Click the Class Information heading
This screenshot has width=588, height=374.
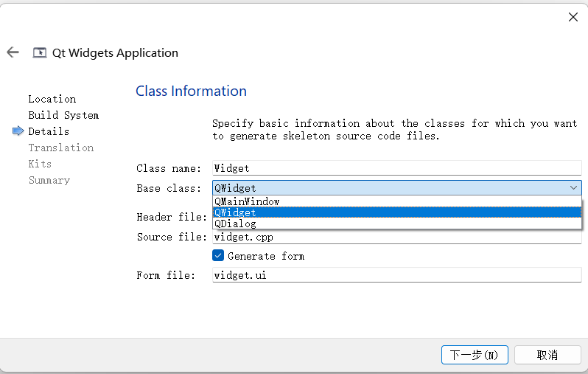pos(191,91)
